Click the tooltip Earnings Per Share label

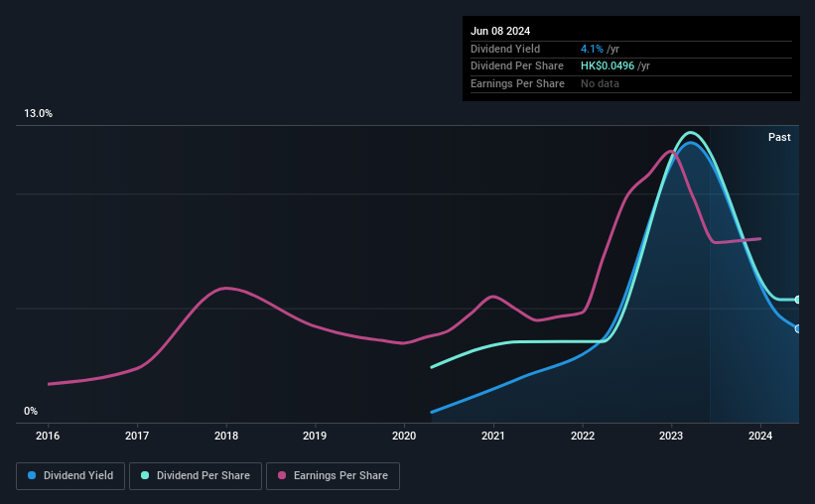point(517,83)
